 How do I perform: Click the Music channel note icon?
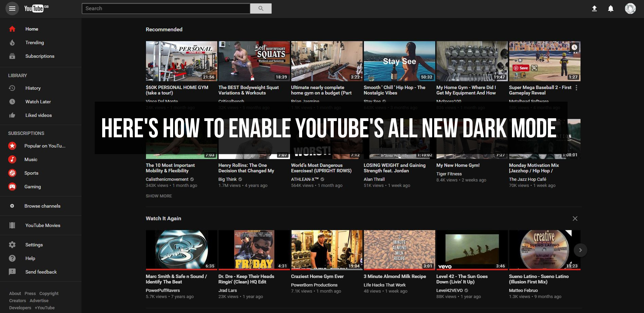pos(12,159)
